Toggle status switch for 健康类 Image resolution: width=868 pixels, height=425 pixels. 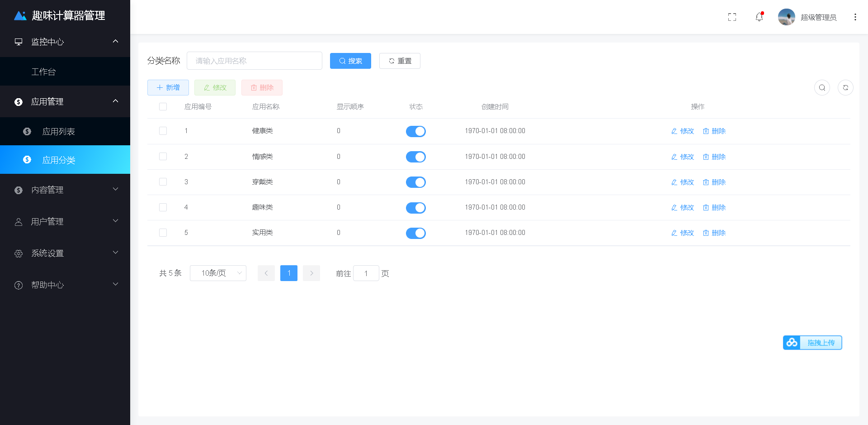(x=416, y=131)
